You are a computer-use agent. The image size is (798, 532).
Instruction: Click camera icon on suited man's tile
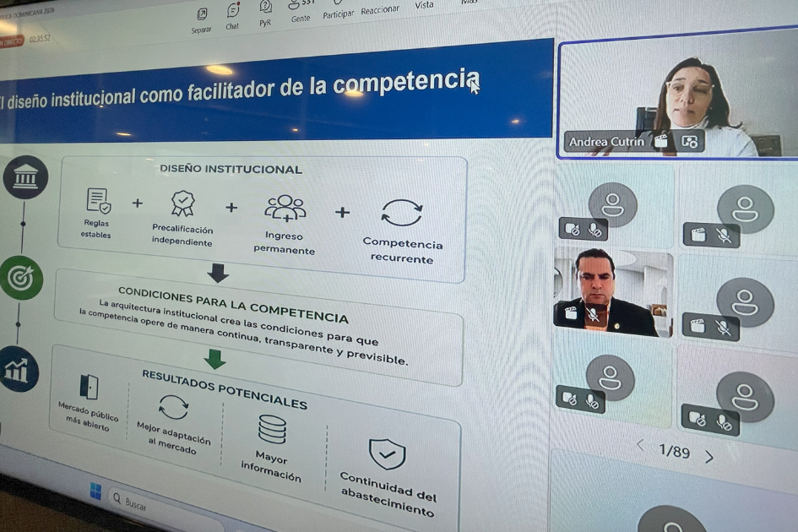pos(570,312)
